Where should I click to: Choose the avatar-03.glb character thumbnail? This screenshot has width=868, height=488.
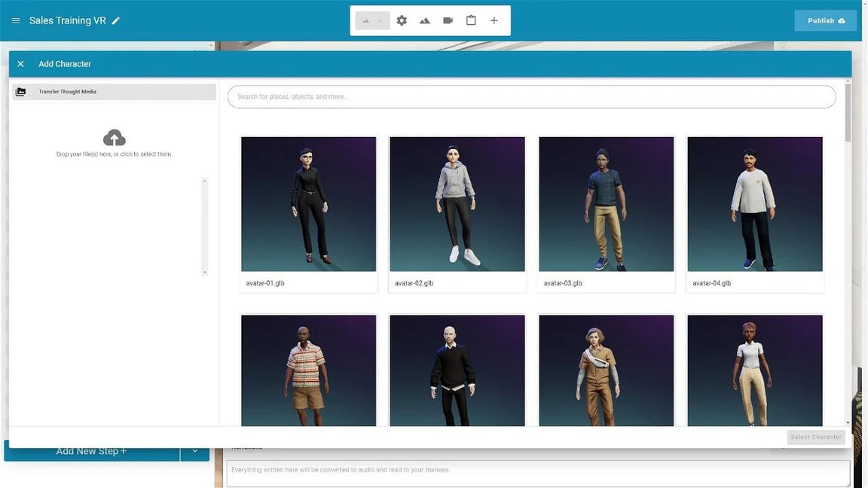pos(606,204)
